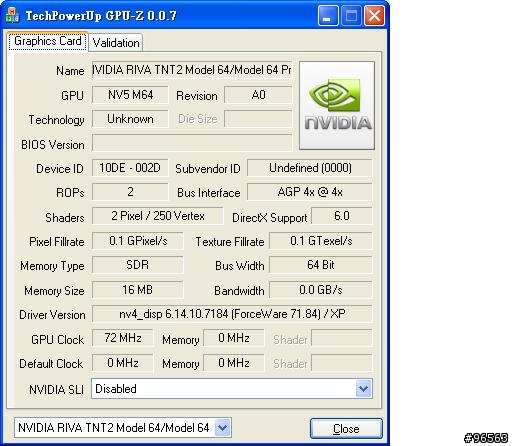The image size is (512, 446).
Task: Minimize the GPU-Z window
Action: (x=328, y=16)
